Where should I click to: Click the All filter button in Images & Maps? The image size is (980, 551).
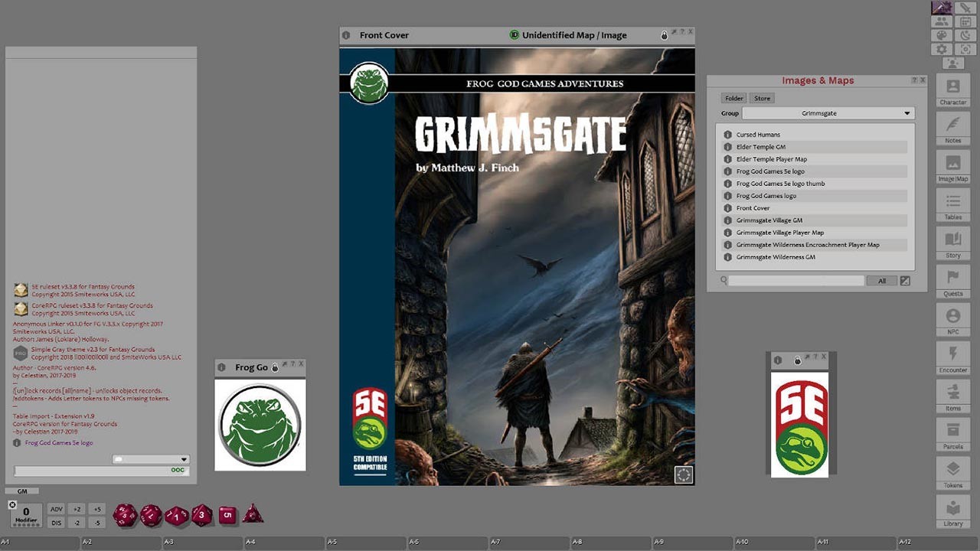click(882, 280)
